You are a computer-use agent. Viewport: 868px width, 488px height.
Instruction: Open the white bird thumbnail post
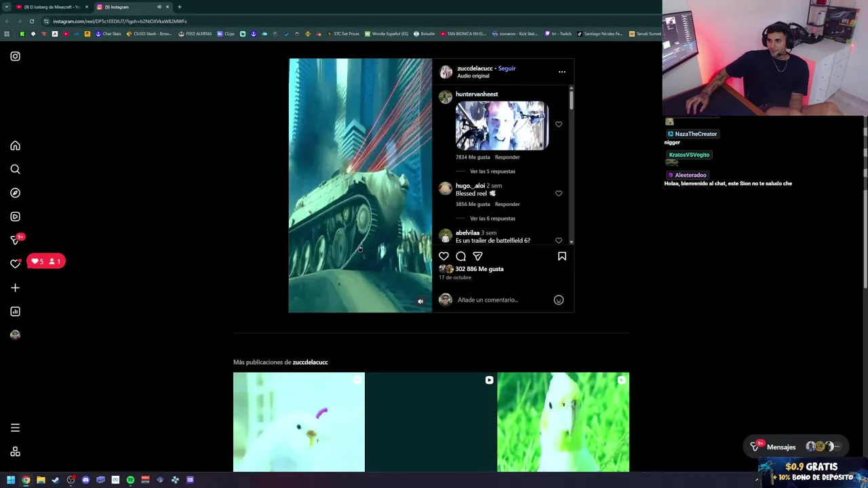(299, 422)
